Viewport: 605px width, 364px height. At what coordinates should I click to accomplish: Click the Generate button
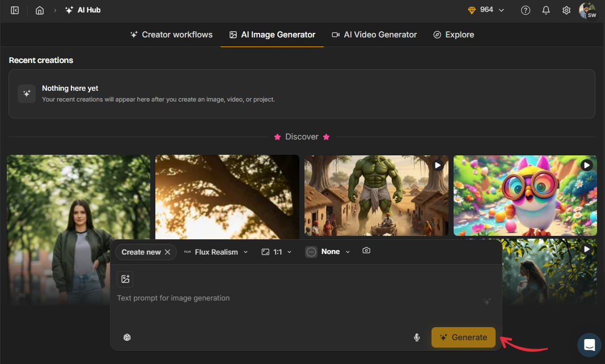(x=463, y=337)
